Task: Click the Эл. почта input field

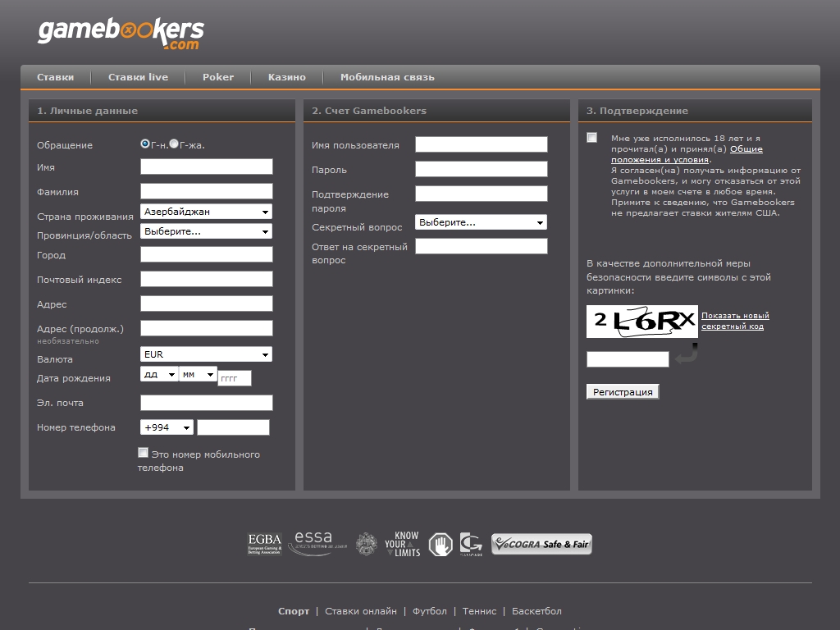Action: point(206,403)
